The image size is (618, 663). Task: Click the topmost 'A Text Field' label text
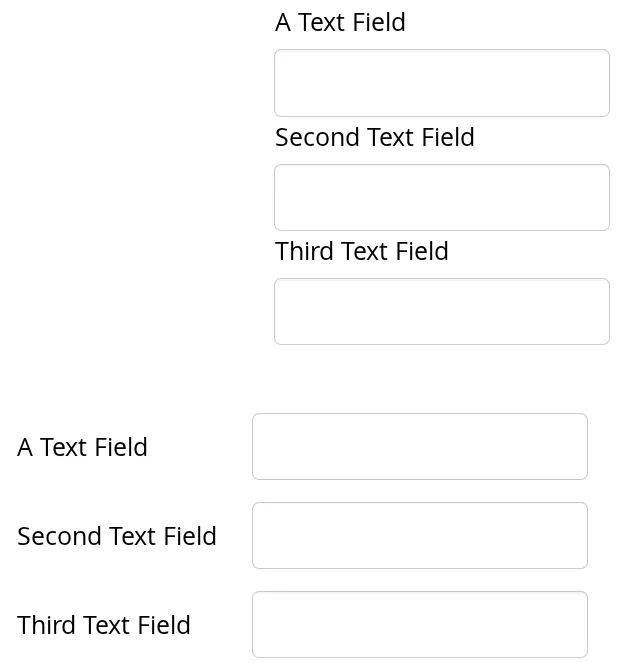(x=340, y=23)
